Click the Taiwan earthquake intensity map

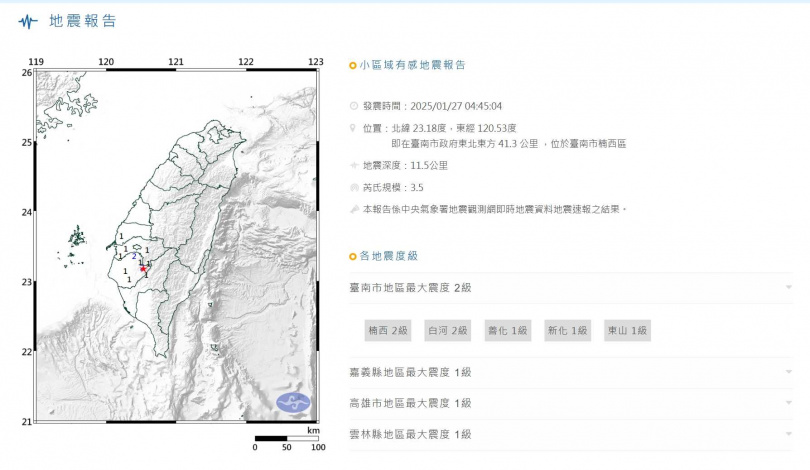coord(176,246)
